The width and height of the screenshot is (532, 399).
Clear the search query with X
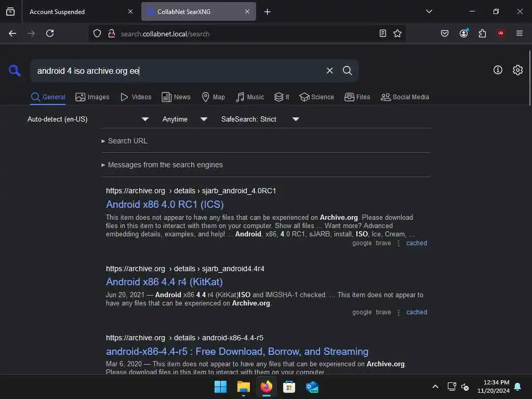coord(329,71)
